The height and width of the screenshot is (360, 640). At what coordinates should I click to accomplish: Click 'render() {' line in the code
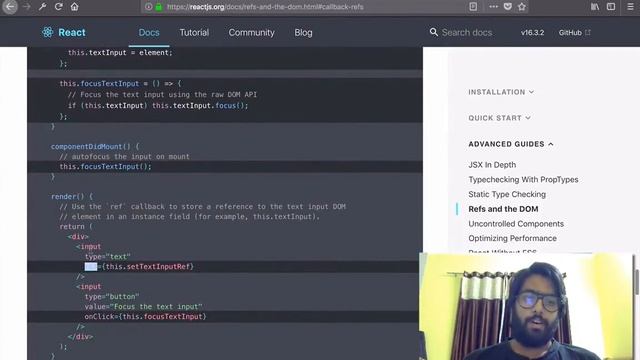72,196
